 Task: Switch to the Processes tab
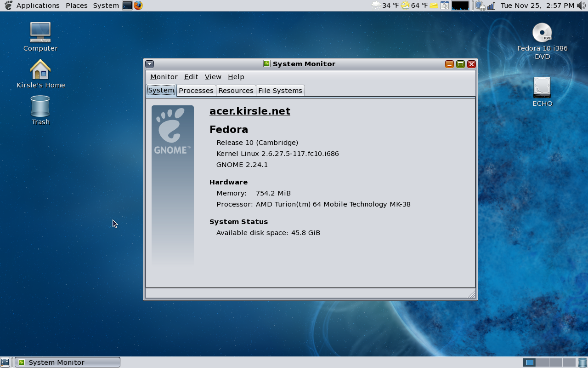(x=196, y=91)
